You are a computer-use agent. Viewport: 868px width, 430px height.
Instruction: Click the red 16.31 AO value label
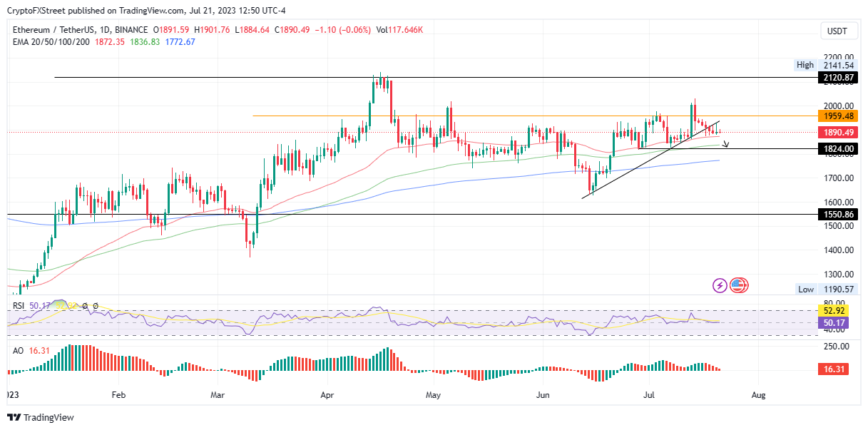pos(832,370)
